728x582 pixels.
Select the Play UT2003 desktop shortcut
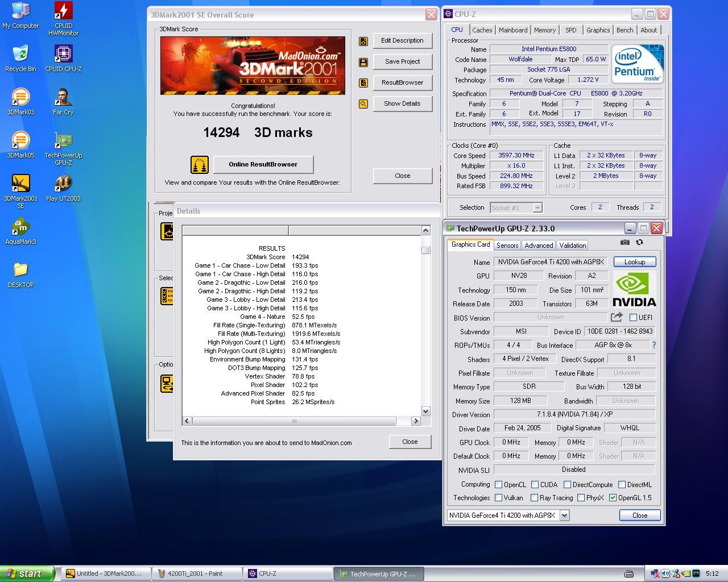point(63,188)
